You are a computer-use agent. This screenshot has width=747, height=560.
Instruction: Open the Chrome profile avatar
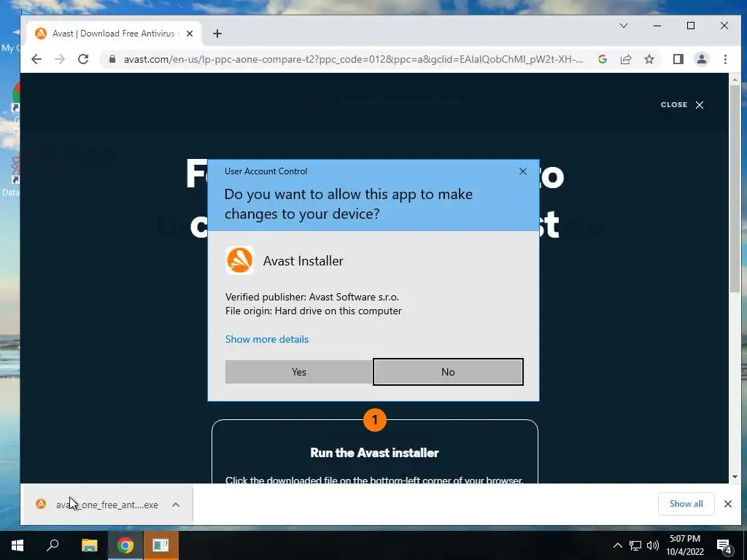(701, 59)
